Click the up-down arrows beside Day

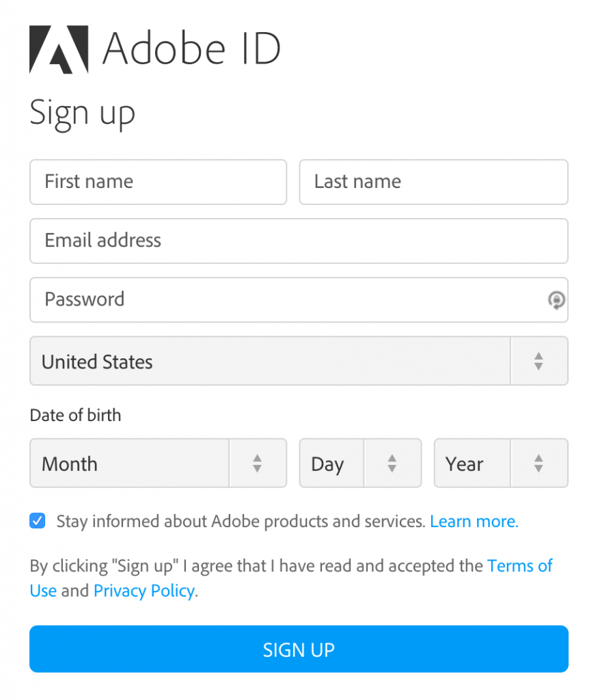coord(392,463)
